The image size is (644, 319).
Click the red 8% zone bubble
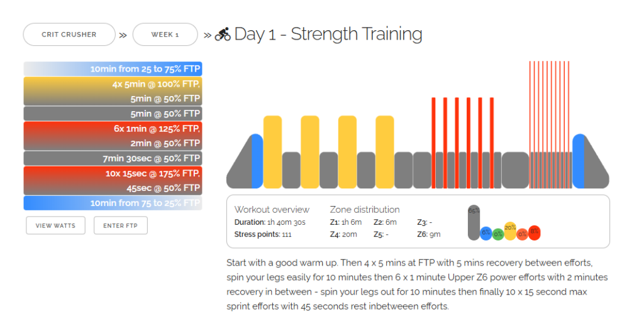tap(535, 233)
